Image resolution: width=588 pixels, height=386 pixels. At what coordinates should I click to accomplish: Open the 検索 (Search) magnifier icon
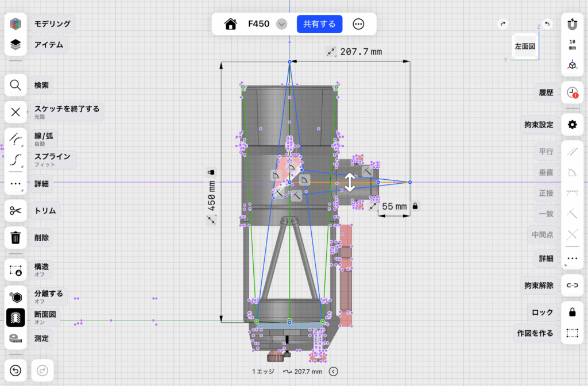(x=16, y=86)
